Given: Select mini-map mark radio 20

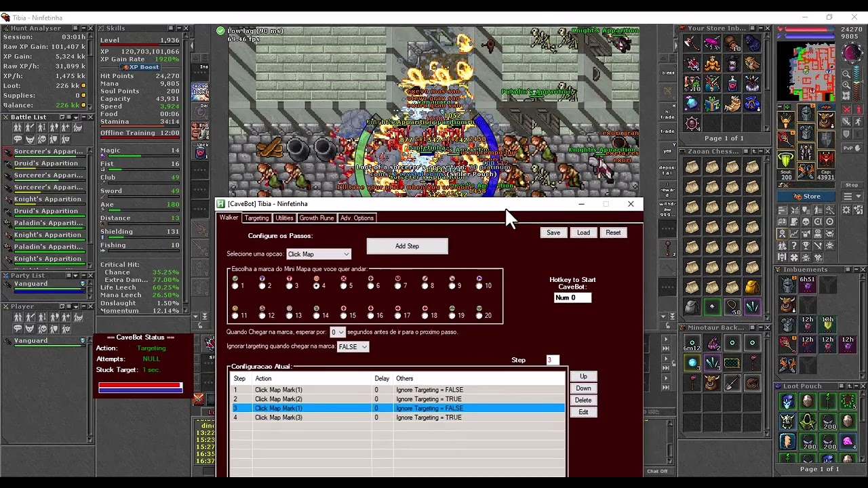Looking at the screenshot, I should (479, 316).
